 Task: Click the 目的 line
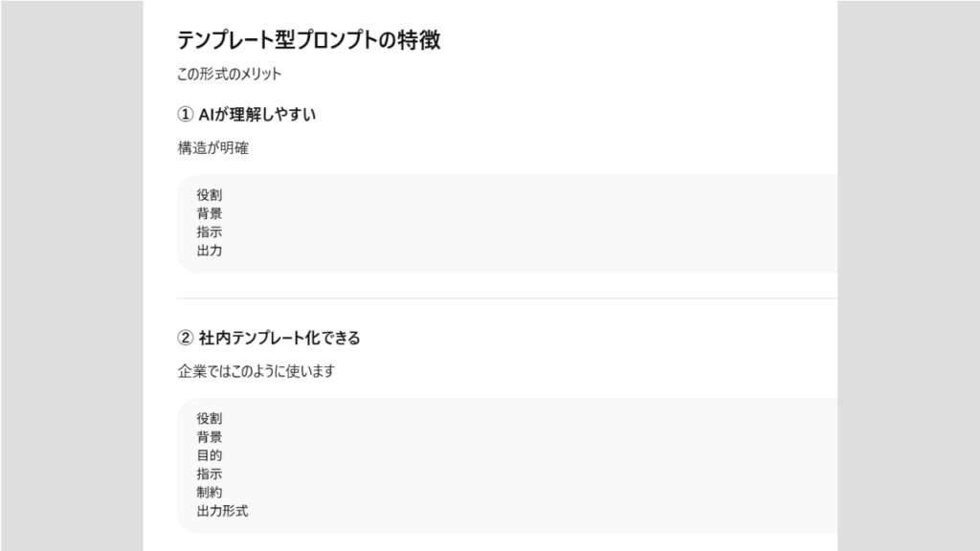210,455
